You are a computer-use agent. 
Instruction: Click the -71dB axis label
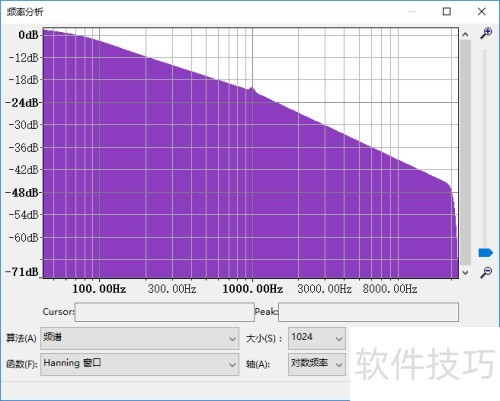coord(23,272)
